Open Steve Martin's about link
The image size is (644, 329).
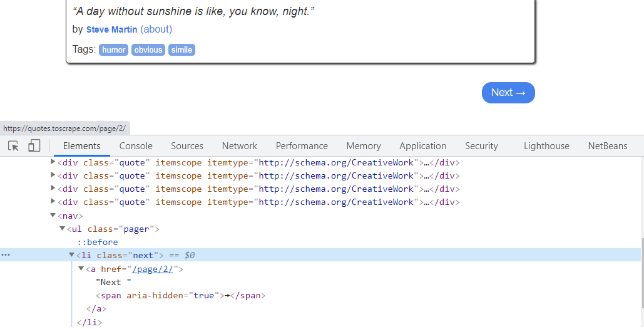click(156, 29)
